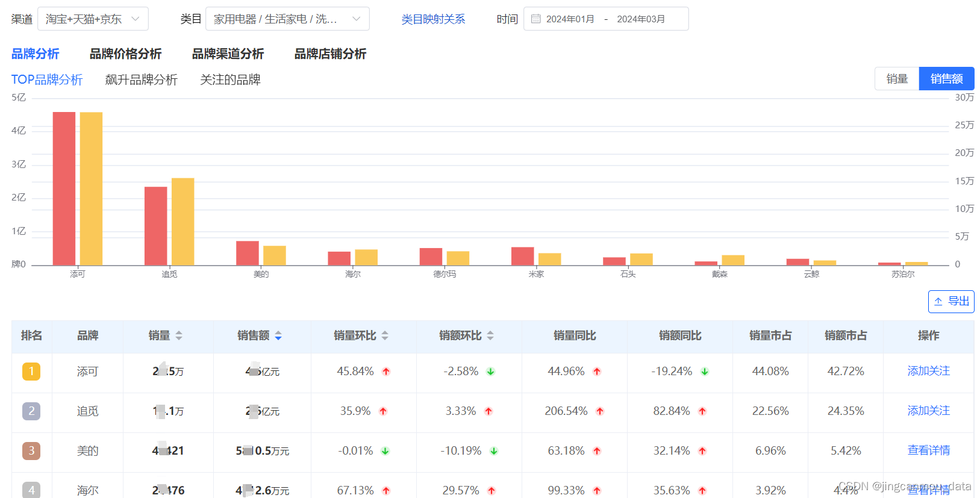The height and width of the screenshot is (498, 980).
Task: Click up arrow beside 35.9%
Action: [x=383, y=411]
